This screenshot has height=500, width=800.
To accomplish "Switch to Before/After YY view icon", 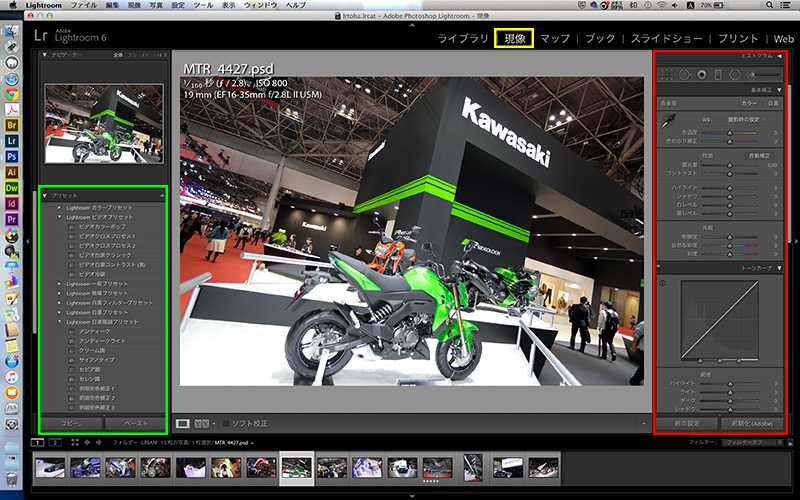I will 202,423.
